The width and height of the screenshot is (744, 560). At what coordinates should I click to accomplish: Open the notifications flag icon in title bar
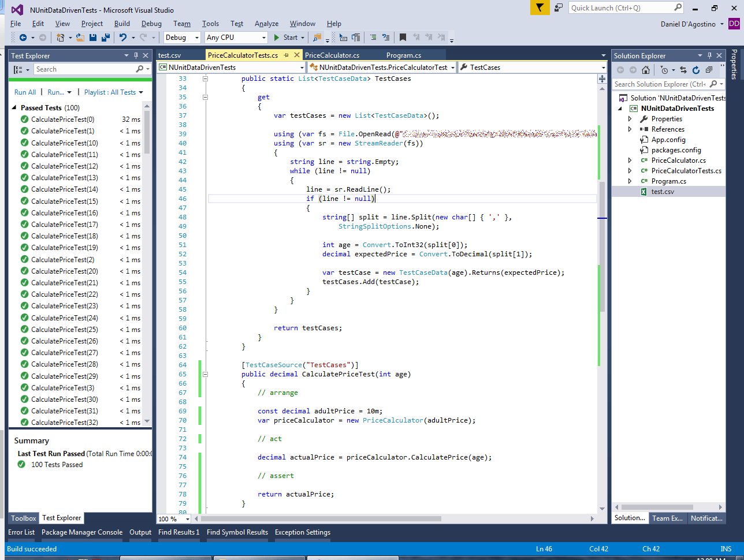tap(540, 8)
